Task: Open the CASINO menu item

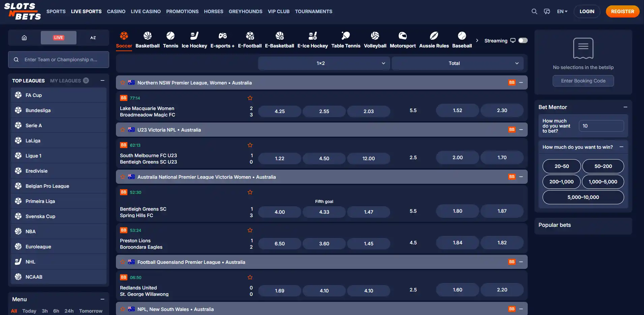Action: click(x=116, y=11)
